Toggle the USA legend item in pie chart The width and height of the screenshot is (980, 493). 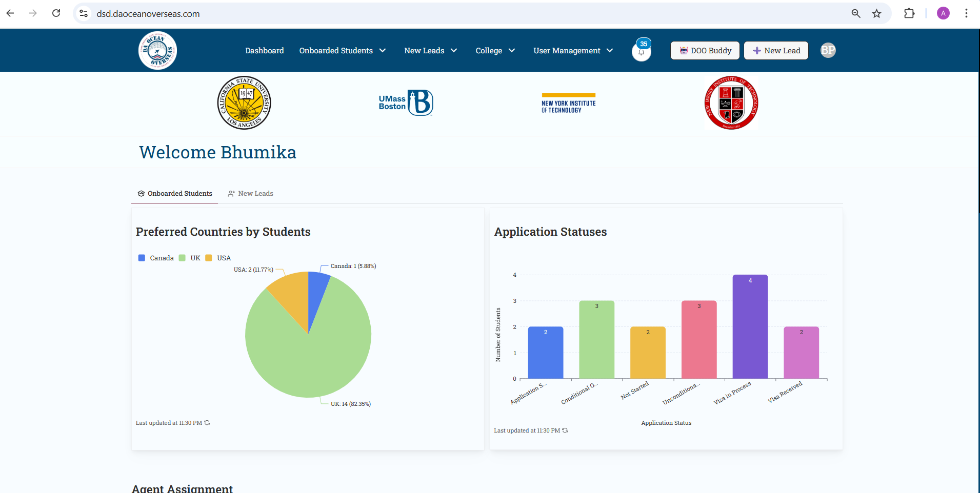click(x=218, y=258)
